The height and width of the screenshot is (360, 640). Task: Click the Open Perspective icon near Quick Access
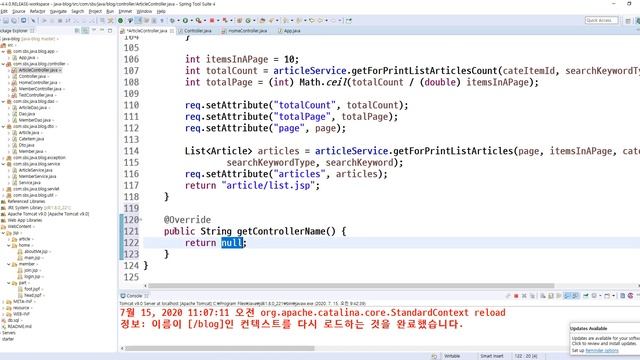pyautogui.click(x=628, y=20)
